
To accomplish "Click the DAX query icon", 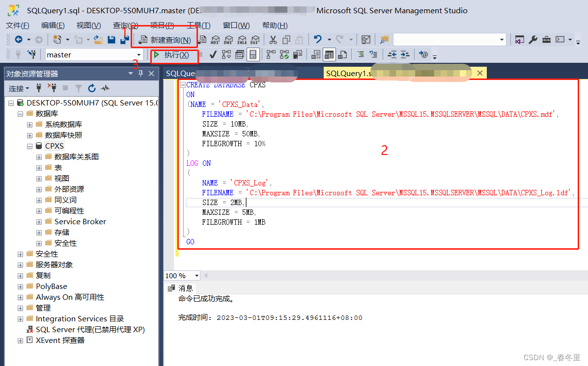I will pyautogui.click(x=255, y=40).
